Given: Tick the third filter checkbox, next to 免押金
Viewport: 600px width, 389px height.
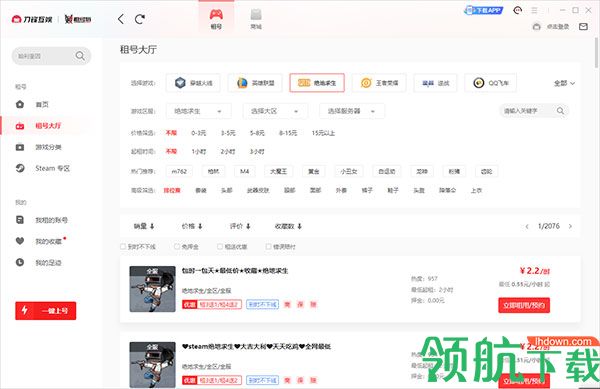Looking at the screenshot, I should tap(220, 247).
